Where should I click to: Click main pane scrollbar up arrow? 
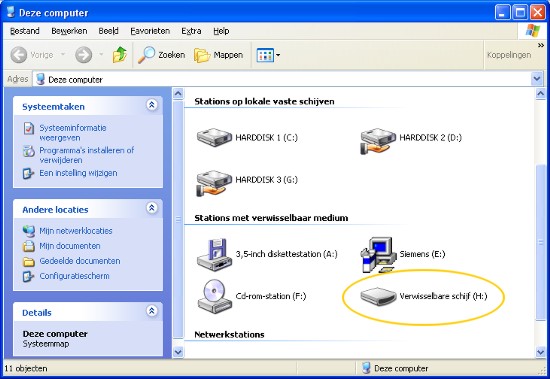(541, 94)
